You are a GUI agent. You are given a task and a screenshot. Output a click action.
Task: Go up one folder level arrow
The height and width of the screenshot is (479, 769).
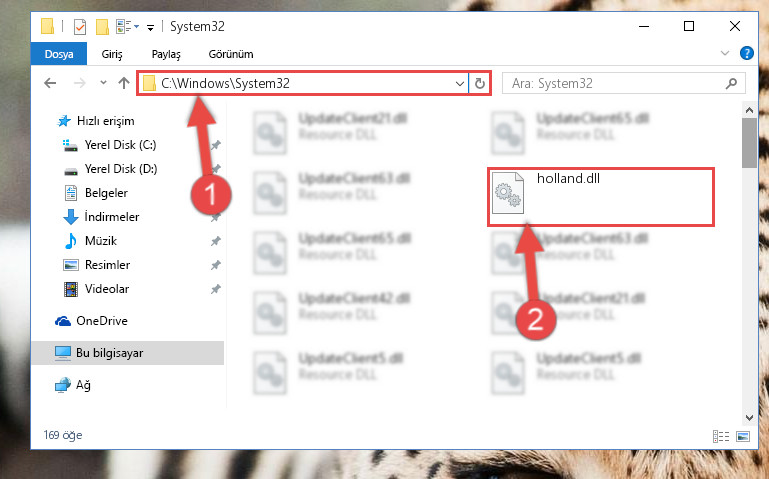coord(124,83)
